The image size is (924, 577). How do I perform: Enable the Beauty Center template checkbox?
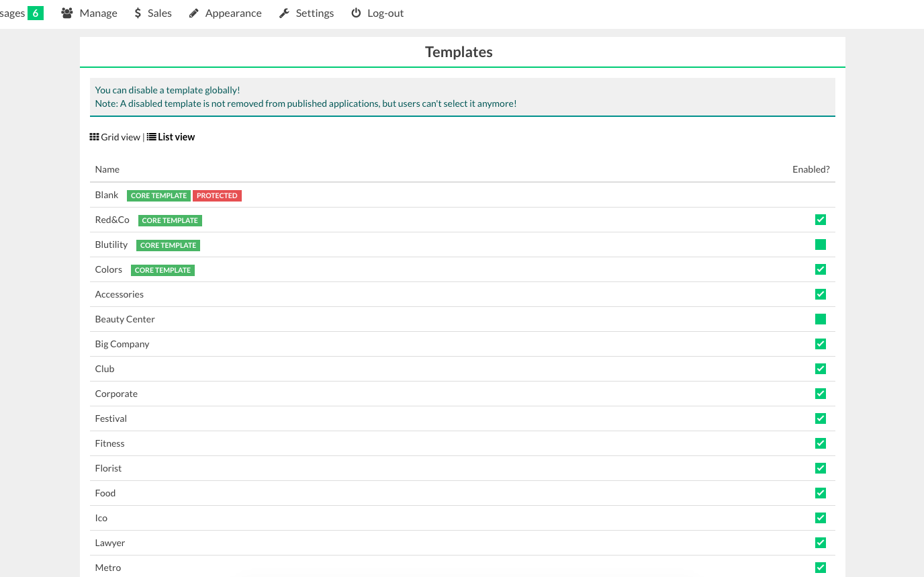tap(820, 319)
